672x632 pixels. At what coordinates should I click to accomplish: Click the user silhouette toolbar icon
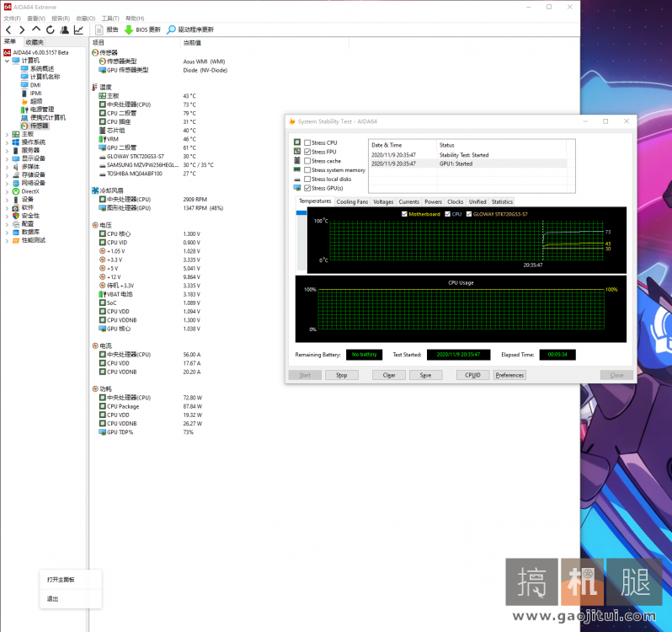pyautogui.click(x=64, y=29)
